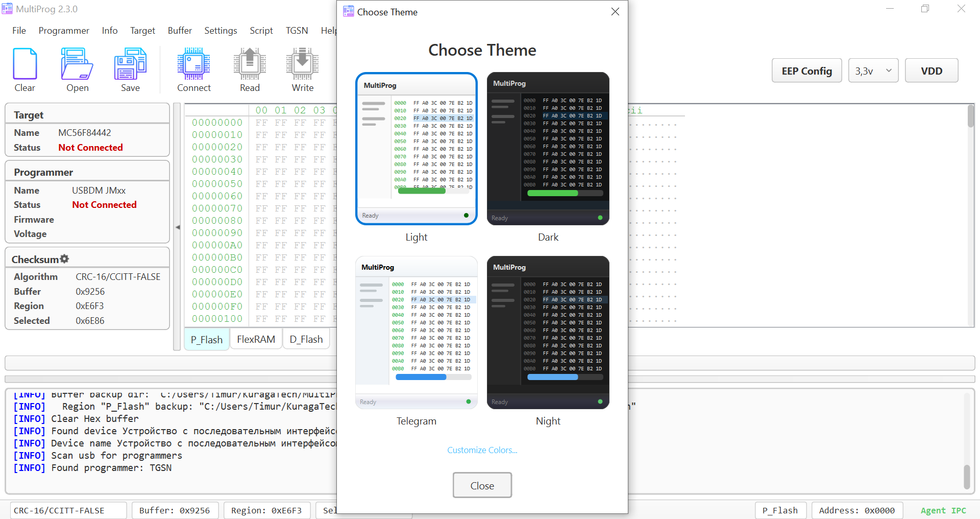Click Programmer status Not Connected text
Screen dimensions: 980x519
[x=105, y=205]
